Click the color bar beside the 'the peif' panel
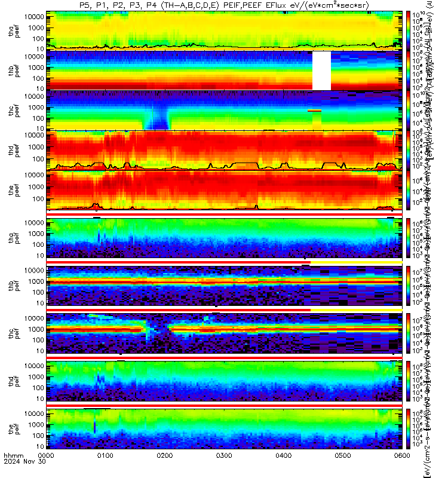Screen dimensions: 448x478 [x=408, y=429]
